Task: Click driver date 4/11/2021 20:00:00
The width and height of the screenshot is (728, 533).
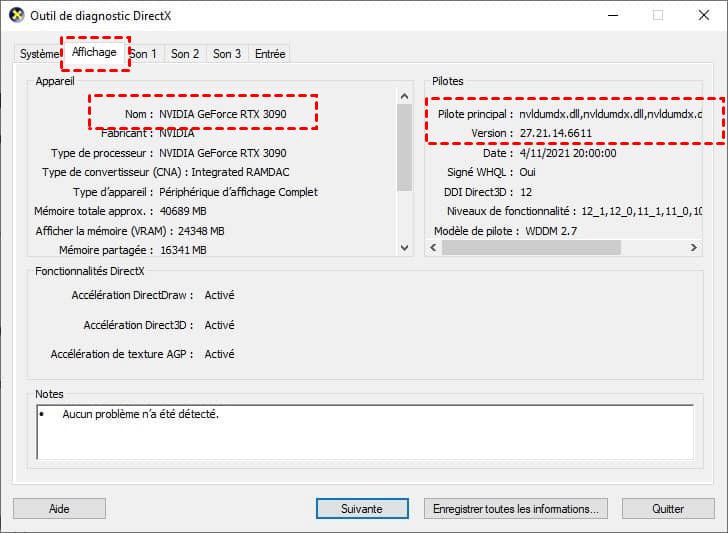Action: tap(568, 153)
